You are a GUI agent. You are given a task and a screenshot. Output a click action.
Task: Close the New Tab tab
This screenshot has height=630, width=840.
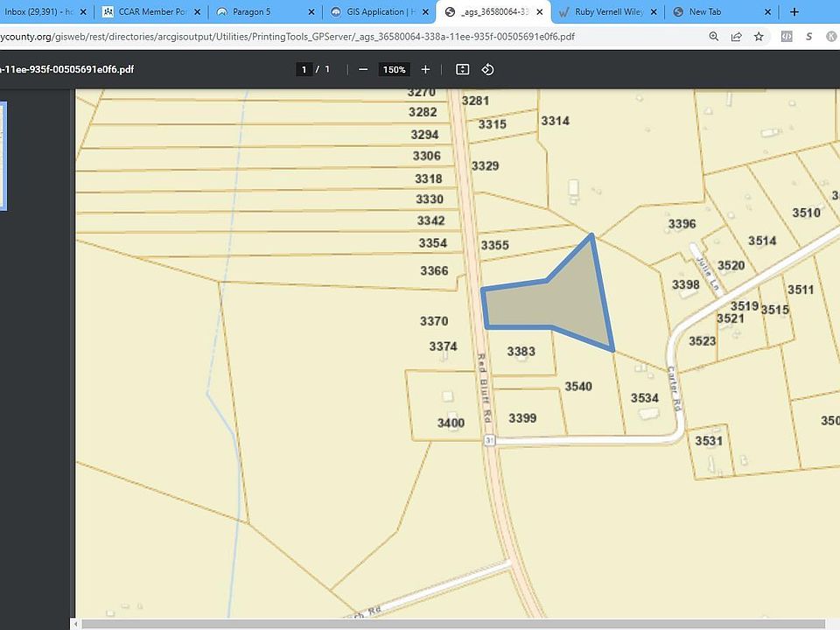pyautogui.click(x=767, y=11)
